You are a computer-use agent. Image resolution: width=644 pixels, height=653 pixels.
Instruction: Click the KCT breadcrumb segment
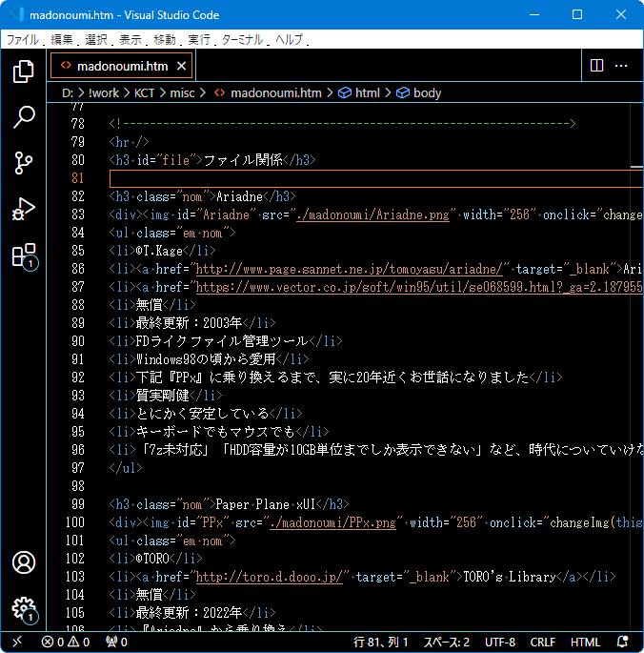point(144,92)
